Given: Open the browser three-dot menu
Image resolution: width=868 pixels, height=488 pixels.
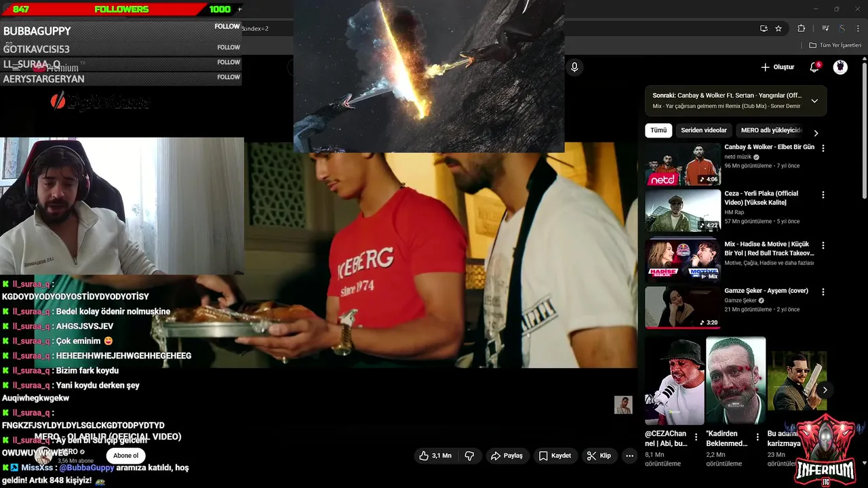Looking at the screenshot, I should [856, 28].
